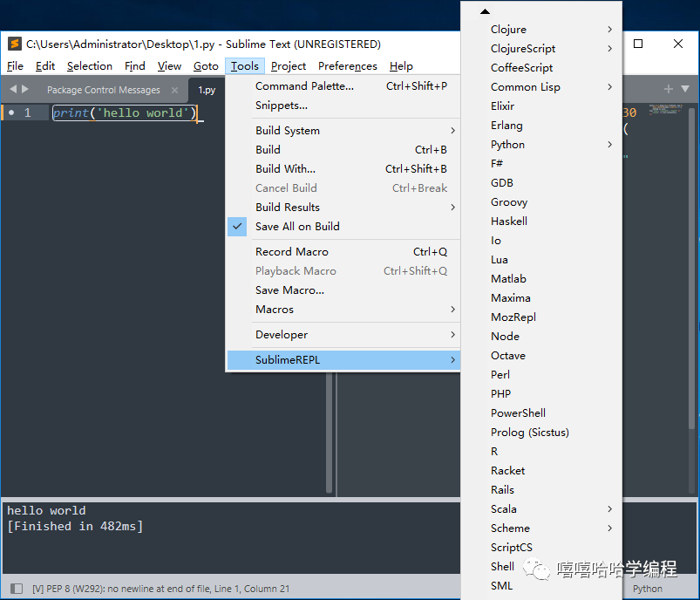700x600 pixels.
Task: Click tab history back arrow
Action: [x=13, y=89]
